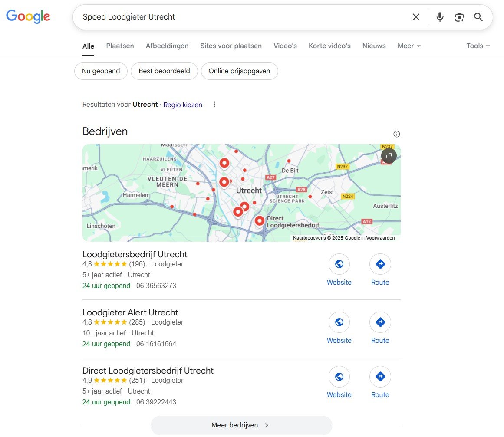The width and height of the screenshot is (504, 437).
Task: Switch to the Plaatsen tab
Action: coord(120,46)
